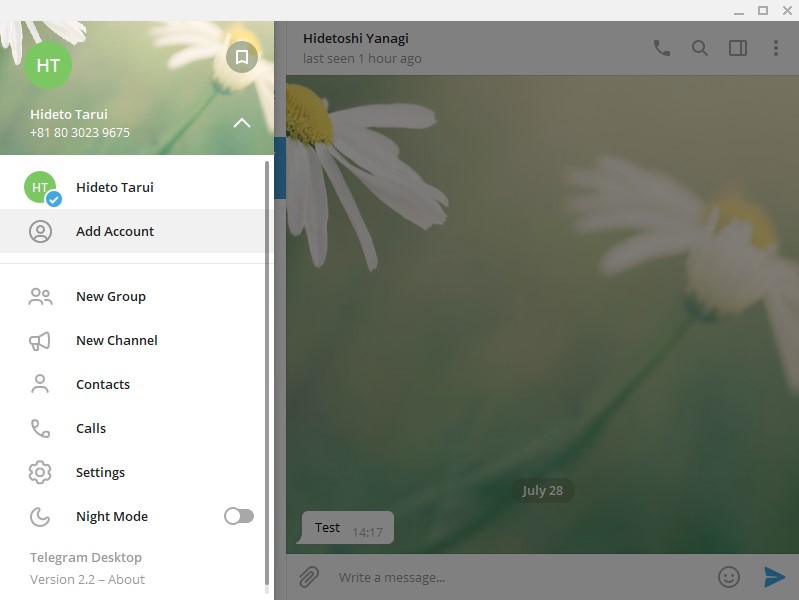The image size is (799, 600).
Task: Open the three-dot chat options menu
Action: (x=776, y=48)
